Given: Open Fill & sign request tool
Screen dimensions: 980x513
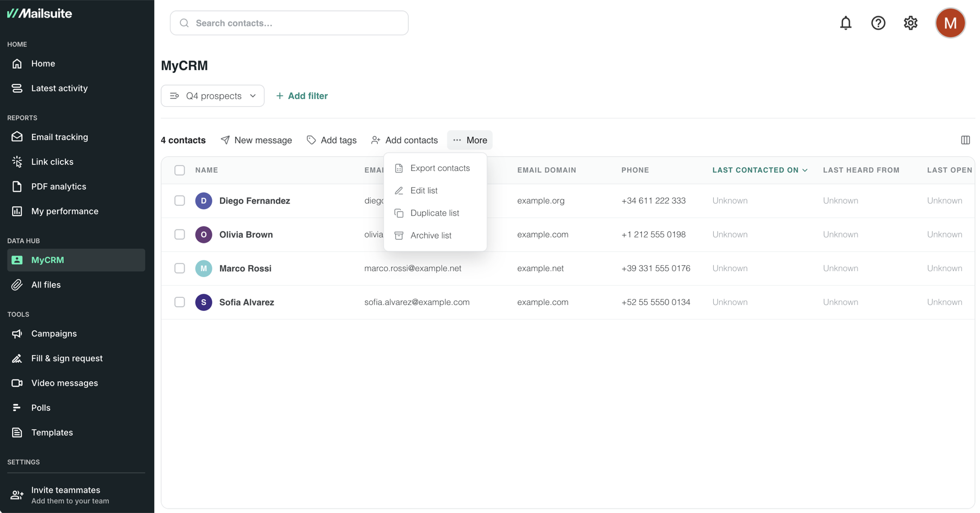Looking at the screenshot, I should tap(76, 358).
